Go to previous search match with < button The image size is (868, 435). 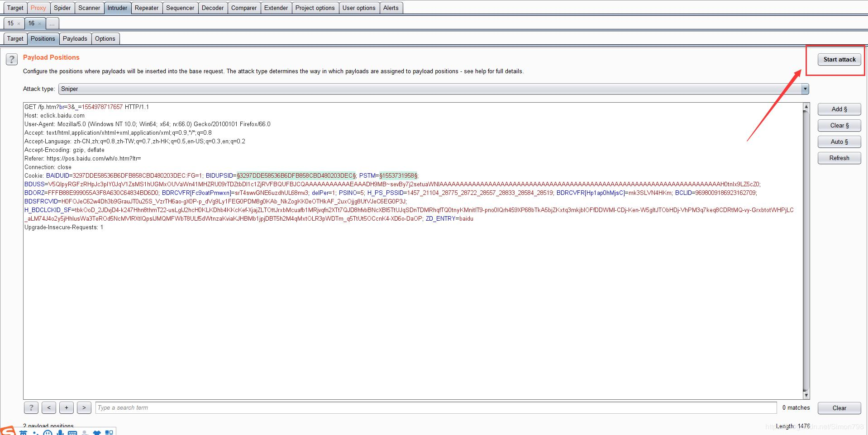pyautogui.click(x=49, y=407)
